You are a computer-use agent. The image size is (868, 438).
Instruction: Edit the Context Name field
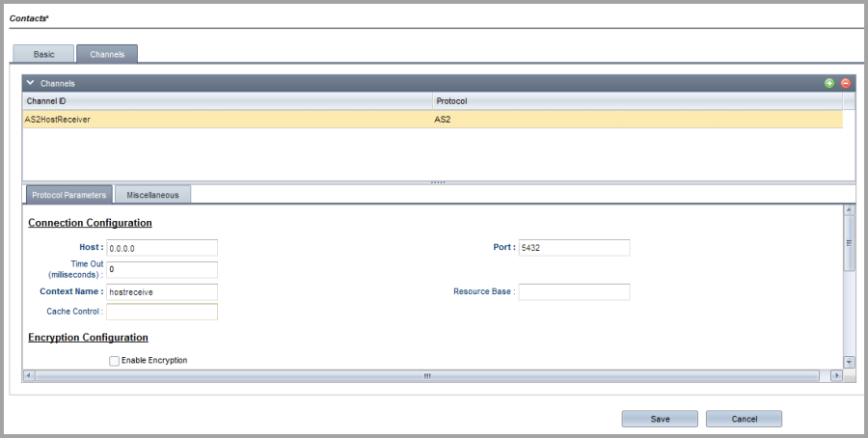coord(162,291)
